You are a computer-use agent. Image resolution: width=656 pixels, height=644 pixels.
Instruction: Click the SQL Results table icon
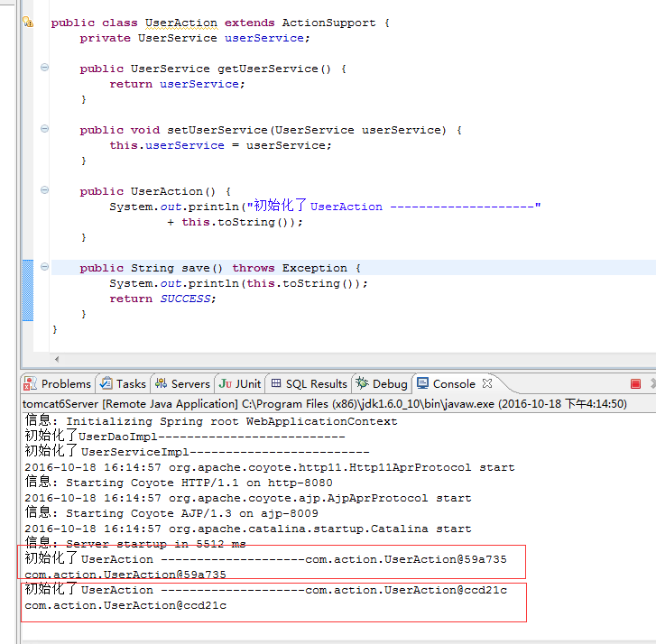[276, 382]
